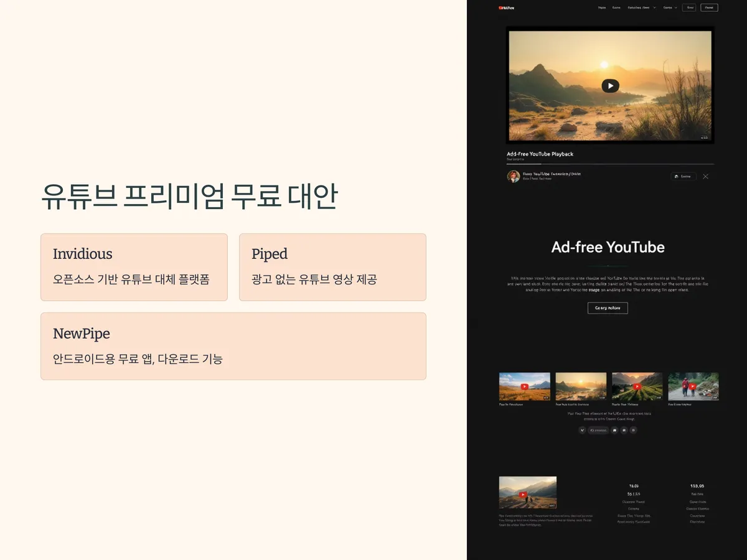747x560 pixels.
Task: Open the green terraced hillside video thumbnail
Action: (637, 386)
